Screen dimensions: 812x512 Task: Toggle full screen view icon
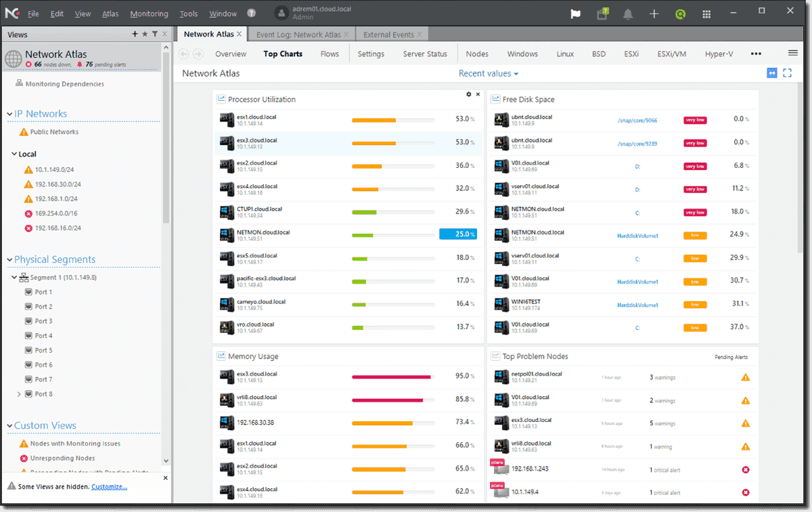(x=787, y=73)
